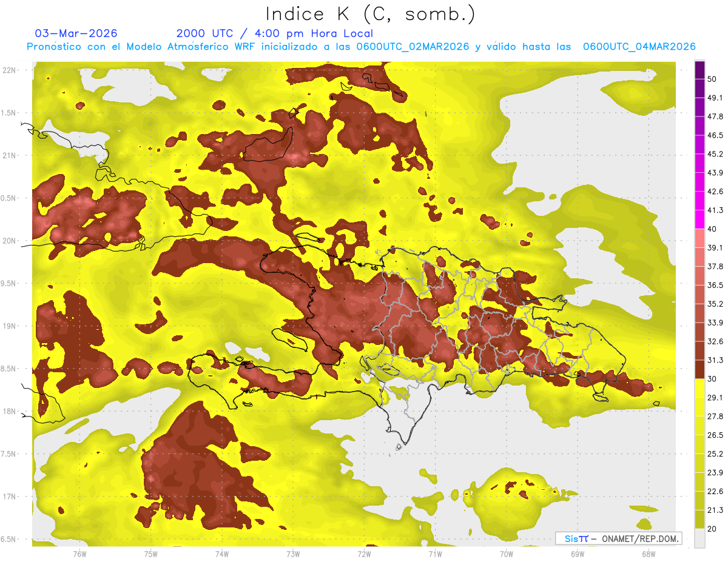This screenshot has height=562, width=728.
Task: Click the grey swatch below the 20 label
Action: tap(699, 538)
